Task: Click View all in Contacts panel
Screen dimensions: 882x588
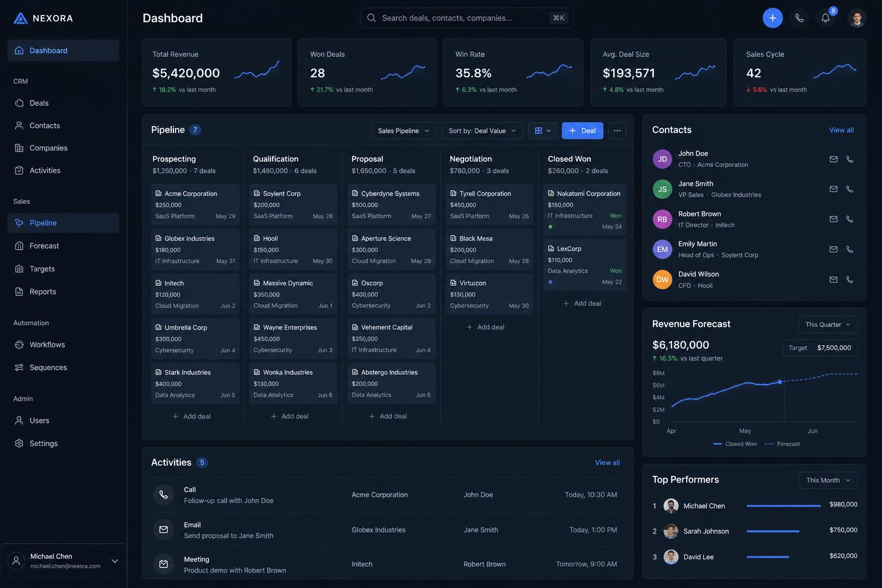Action: point(841,130)
